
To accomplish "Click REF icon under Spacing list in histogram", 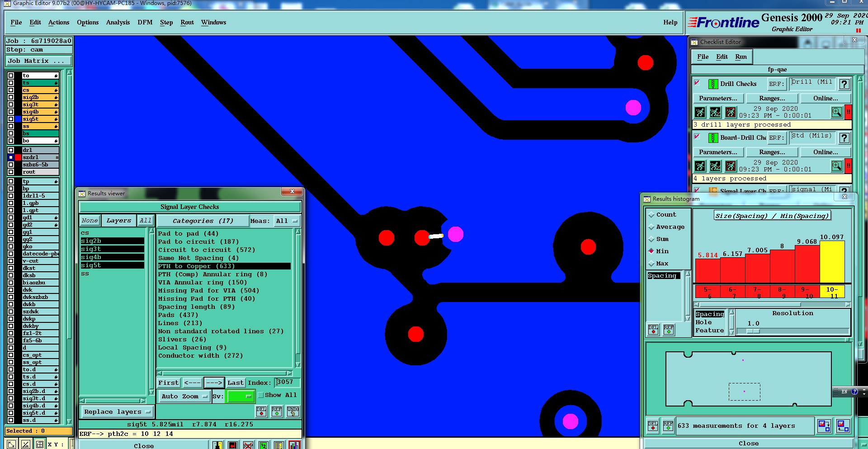I will (x=669, y=330).
